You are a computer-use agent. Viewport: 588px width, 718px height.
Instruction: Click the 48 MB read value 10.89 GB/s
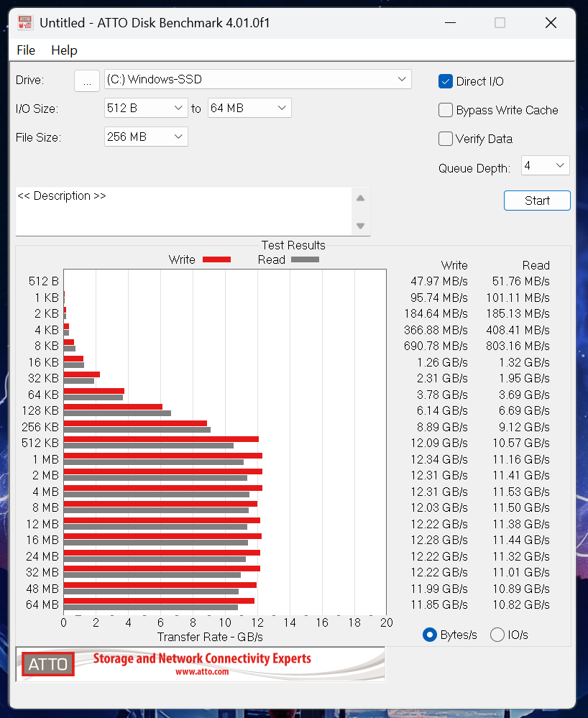(521, 589)
